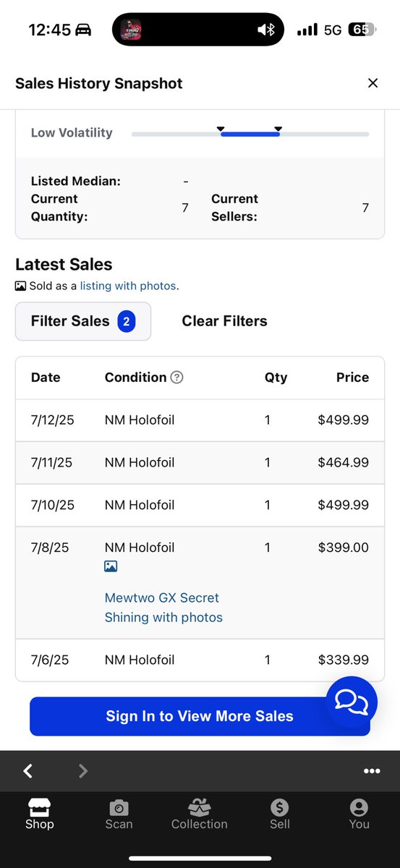The height and width of the screenshot is (868, 400).
Task: Click Clear Filters
Action: [x=224, y=321]
